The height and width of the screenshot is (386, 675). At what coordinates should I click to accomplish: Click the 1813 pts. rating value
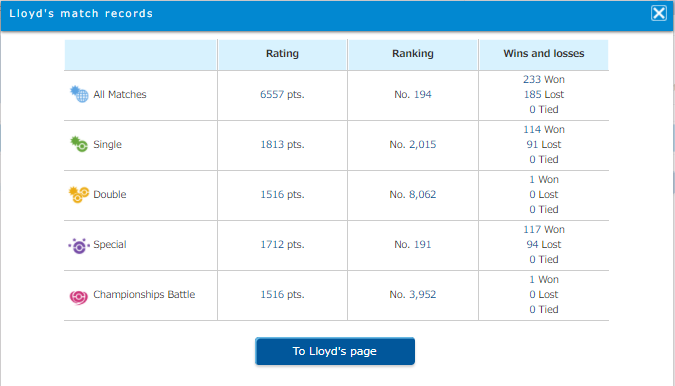[x=282, y=145]
